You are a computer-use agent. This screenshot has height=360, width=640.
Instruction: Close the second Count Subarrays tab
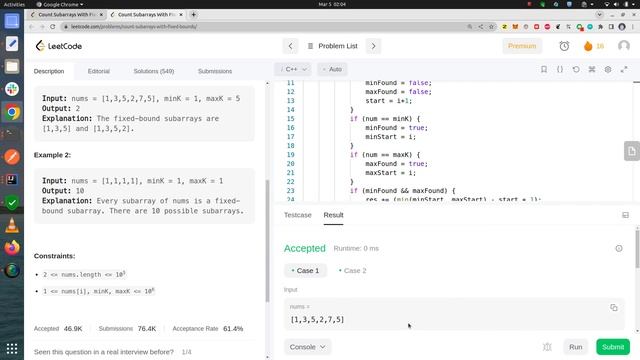[x=181, y=15]
